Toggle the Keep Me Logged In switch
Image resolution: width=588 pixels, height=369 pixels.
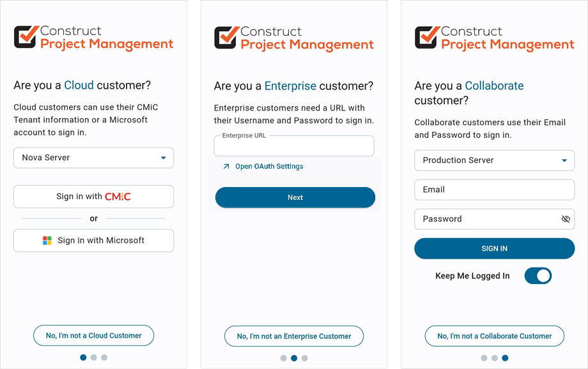click(538, 276)
